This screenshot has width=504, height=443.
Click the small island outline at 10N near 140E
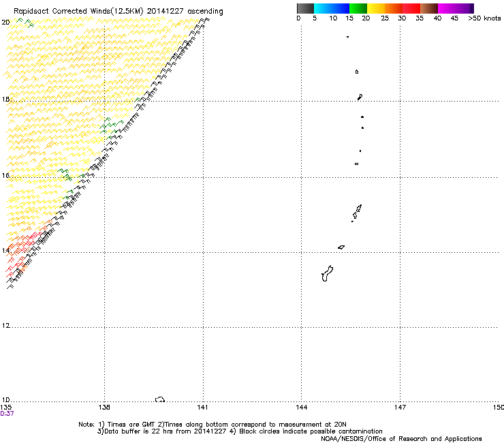(160, 399)
